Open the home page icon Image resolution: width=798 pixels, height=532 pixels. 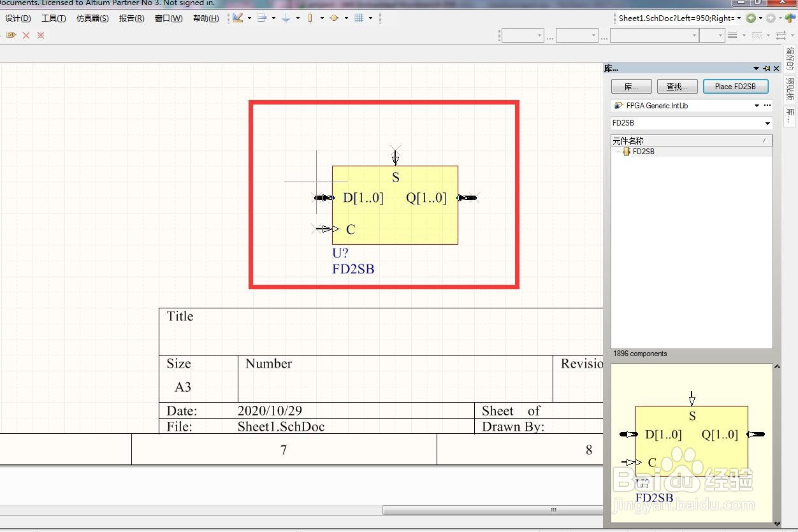click(x=790, y=18)
